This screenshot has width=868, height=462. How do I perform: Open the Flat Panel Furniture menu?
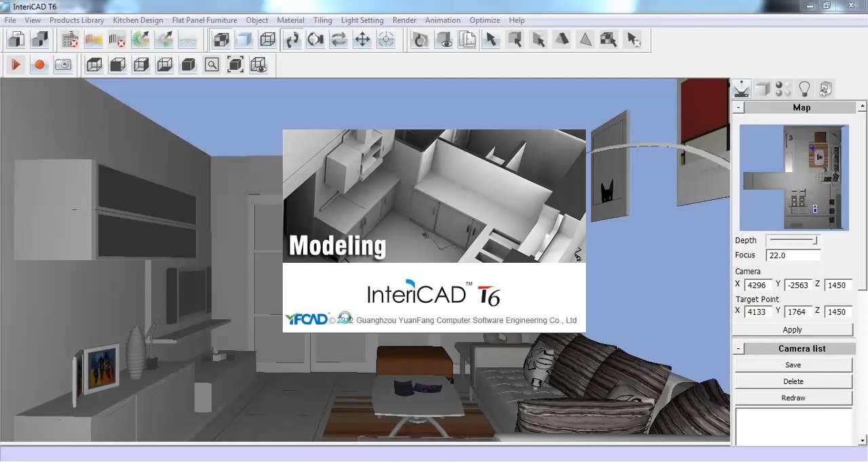click(205, 20)
